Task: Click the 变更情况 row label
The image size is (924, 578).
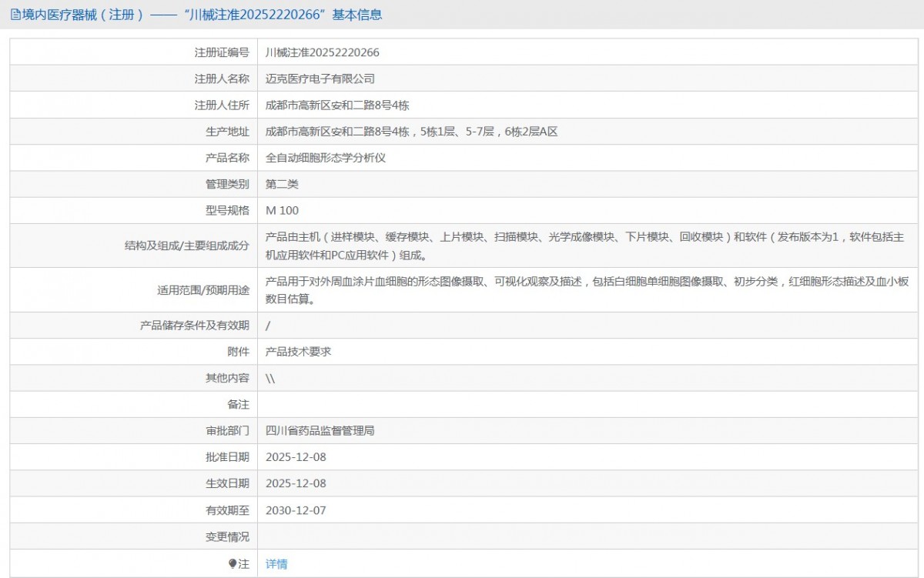Action: 228,536
